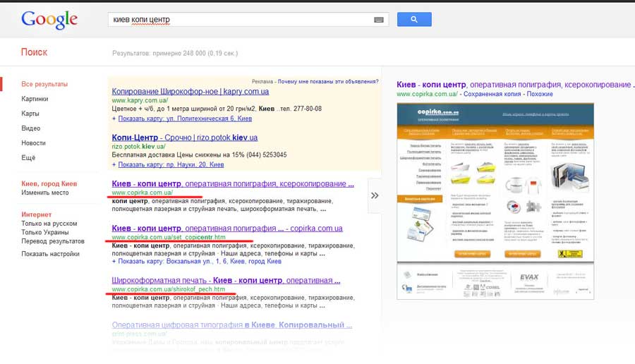Viewport: 635px width, 364px height.
Task: Switch to Видео results
Action: 31,128
